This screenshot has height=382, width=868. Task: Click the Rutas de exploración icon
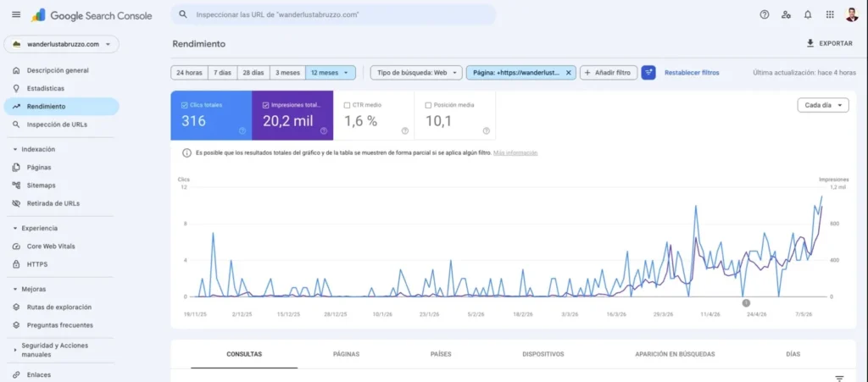(16, 307)
